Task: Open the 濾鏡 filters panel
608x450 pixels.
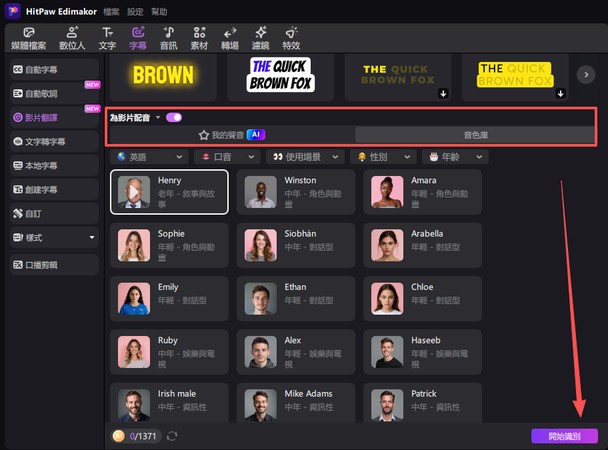Action: coord(261,39)
